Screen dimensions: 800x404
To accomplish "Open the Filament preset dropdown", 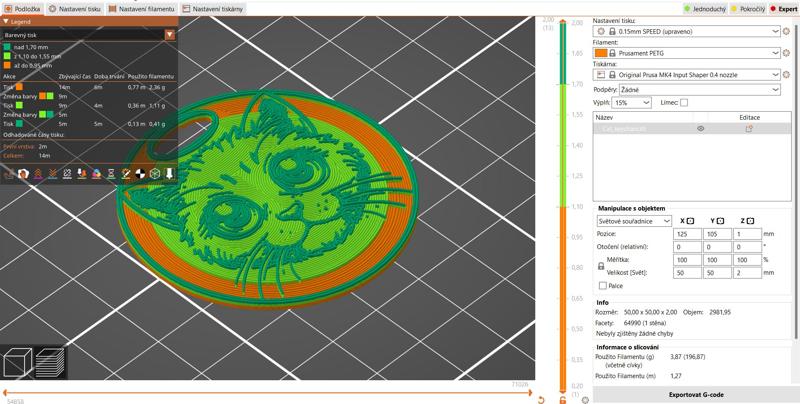I will (x=687, y=53).
